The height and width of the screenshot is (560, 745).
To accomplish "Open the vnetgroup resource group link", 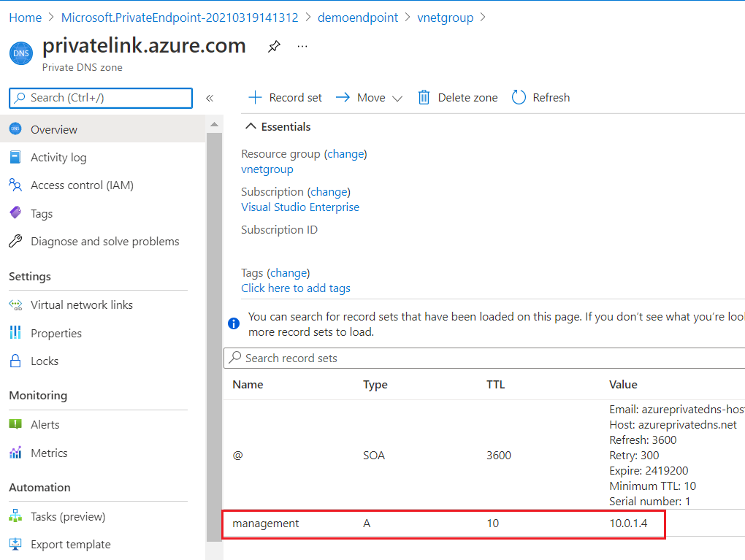I will 267,169.
